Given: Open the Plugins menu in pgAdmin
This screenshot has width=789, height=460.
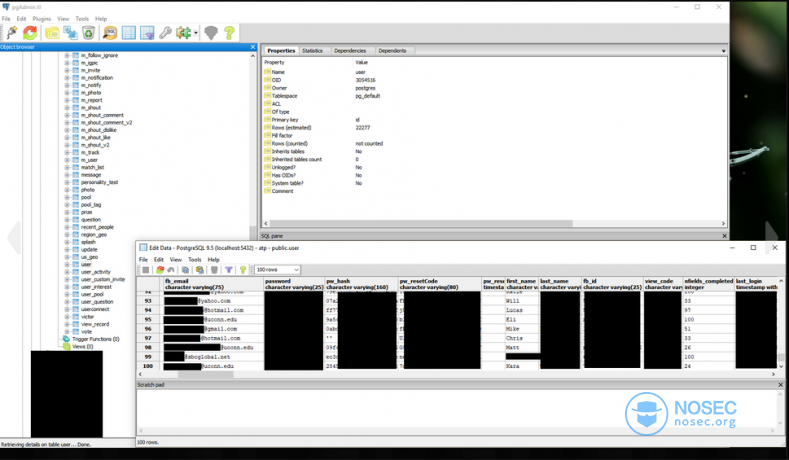Looking at the screenshot, I should pyautogui.click(x=42, y=19).
